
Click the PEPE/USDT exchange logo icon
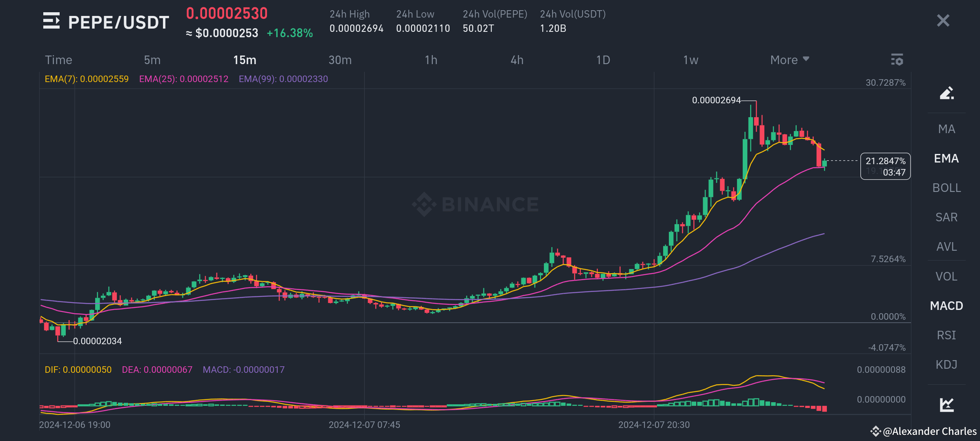[51, 21]
